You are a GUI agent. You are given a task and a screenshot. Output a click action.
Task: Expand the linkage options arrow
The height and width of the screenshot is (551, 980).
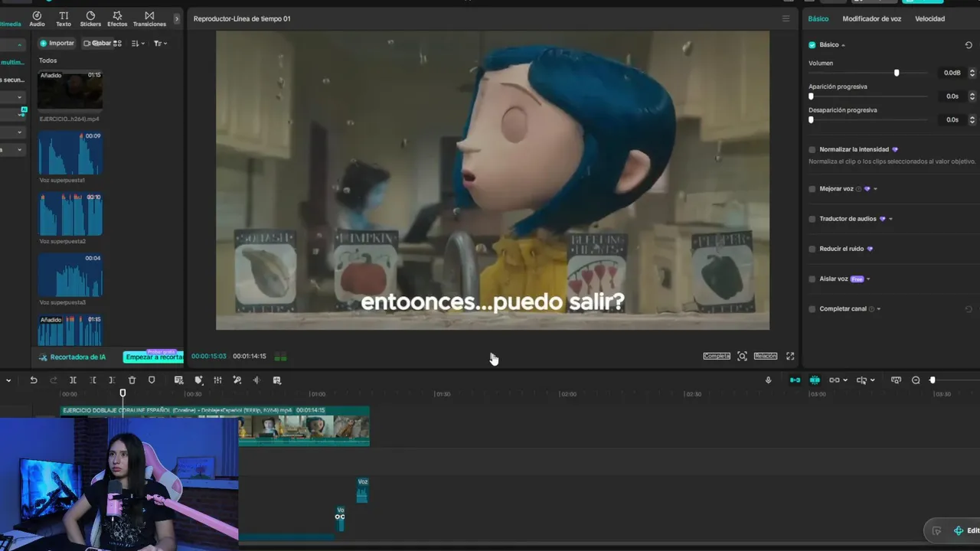(x=844, y=380)
